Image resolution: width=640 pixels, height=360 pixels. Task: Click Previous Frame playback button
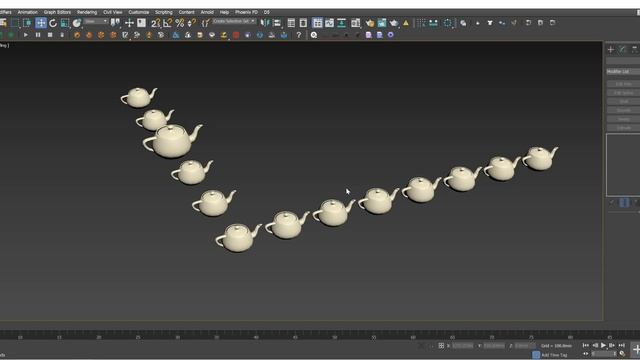pos(595,345)
